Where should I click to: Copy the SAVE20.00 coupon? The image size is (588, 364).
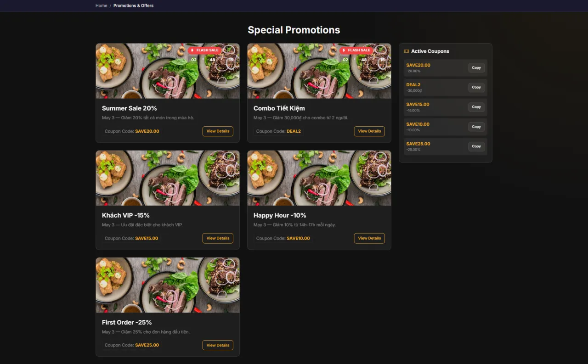pos(476,67)
